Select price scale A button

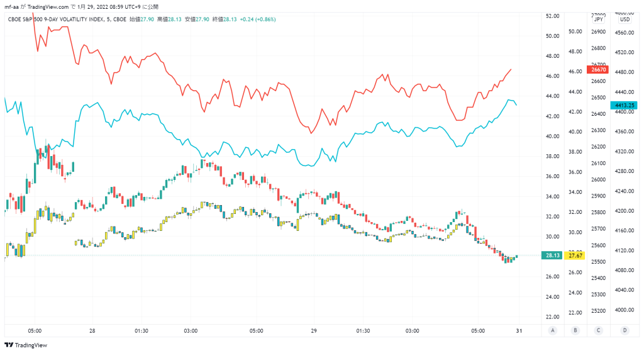(553, 330)
